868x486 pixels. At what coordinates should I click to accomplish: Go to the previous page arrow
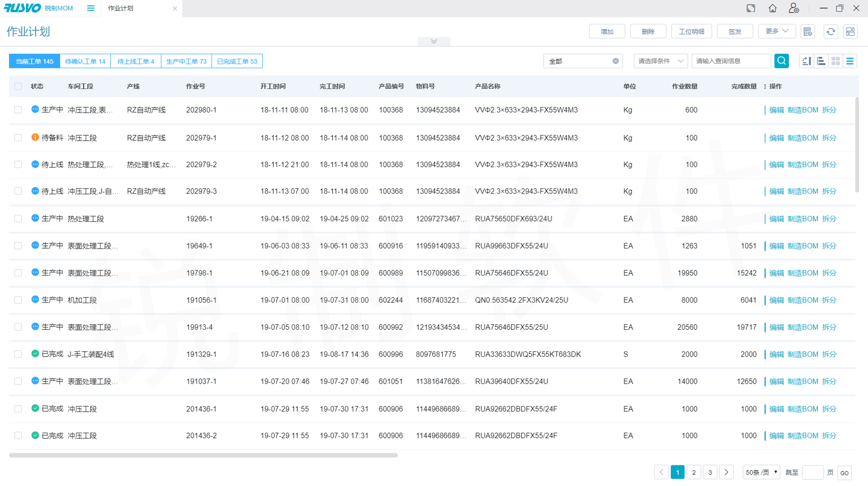coord(661,472)
